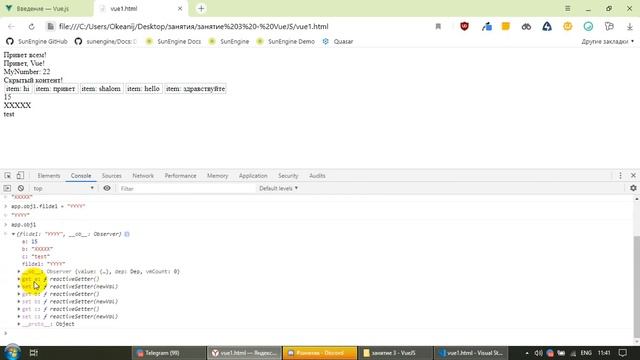Screen dimensions: 640x360
Task: Open the SunEngine Demo bookmark
Action: [286, 42]
